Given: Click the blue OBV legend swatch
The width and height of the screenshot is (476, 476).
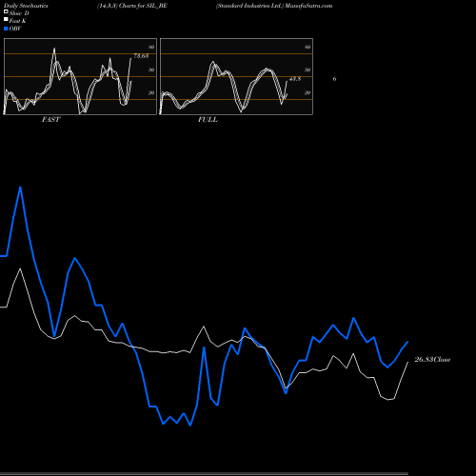Looking at the screenshot, I should [6, 29].
